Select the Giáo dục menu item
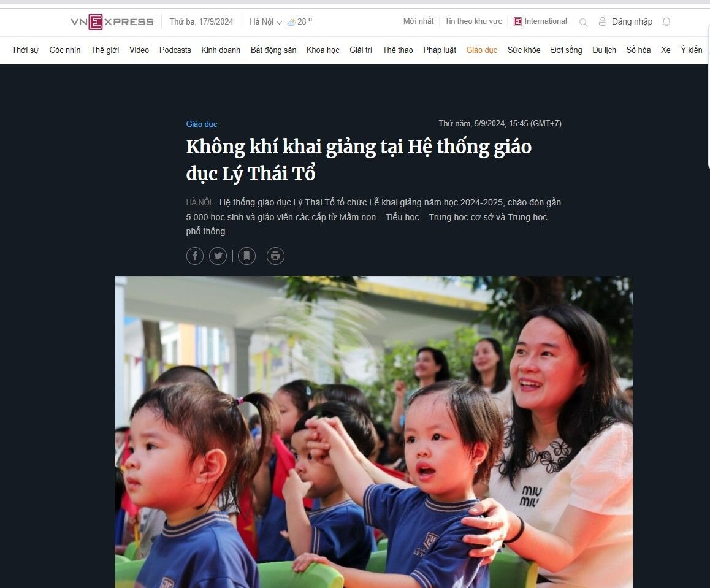This screenshot has width=710, height=588. point(482,50)
